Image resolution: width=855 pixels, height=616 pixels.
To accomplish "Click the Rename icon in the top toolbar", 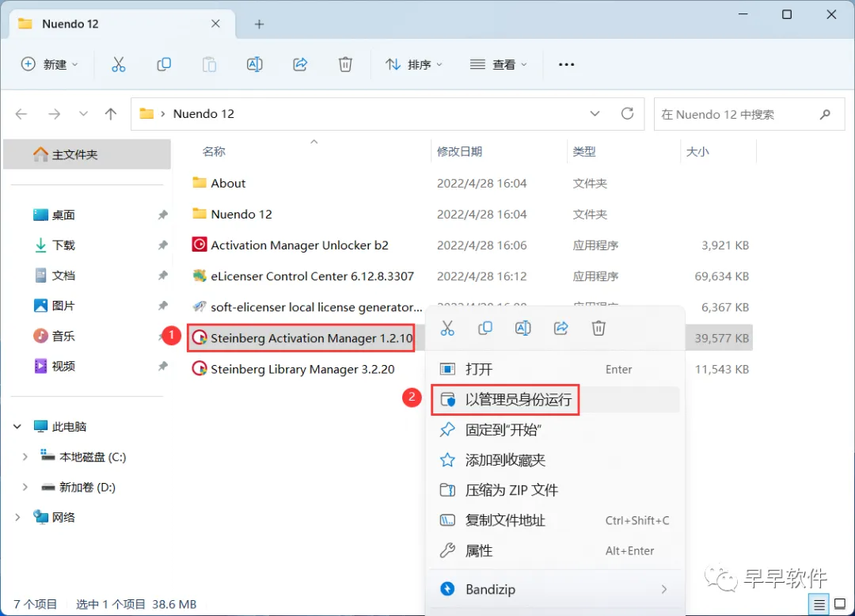I will 255,64.
